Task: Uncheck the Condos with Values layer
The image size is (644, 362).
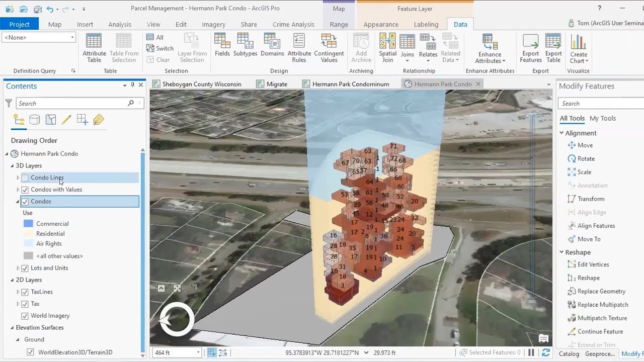Action: [25, 190]
